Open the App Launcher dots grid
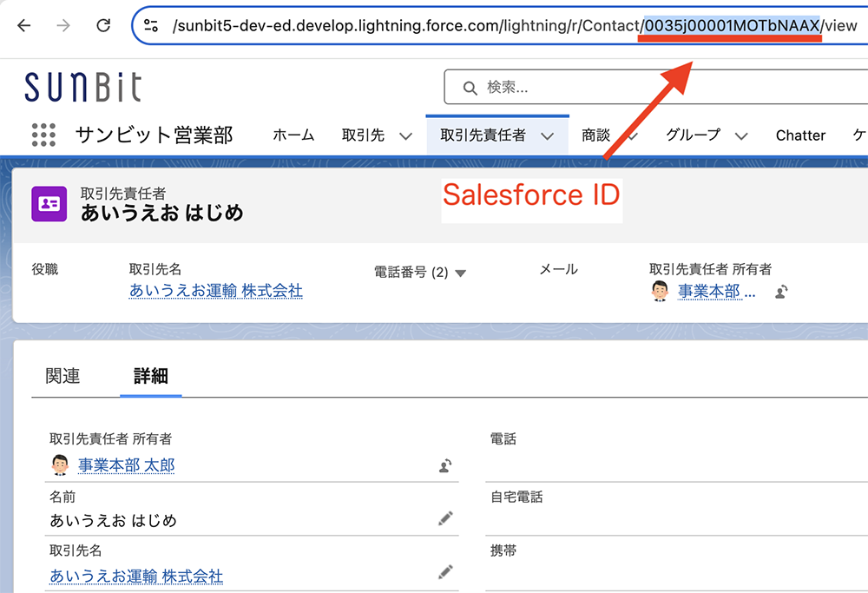 43,135
